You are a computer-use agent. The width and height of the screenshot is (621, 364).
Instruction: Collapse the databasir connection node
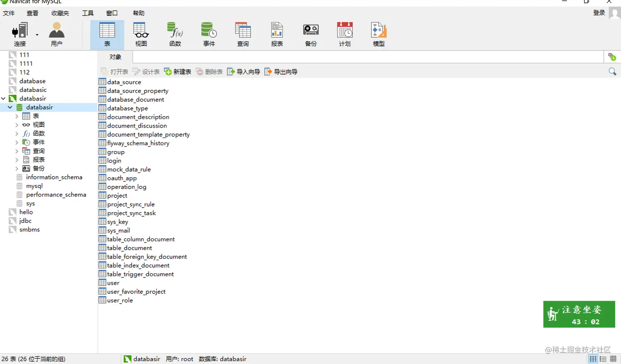[x=3, y=98]
